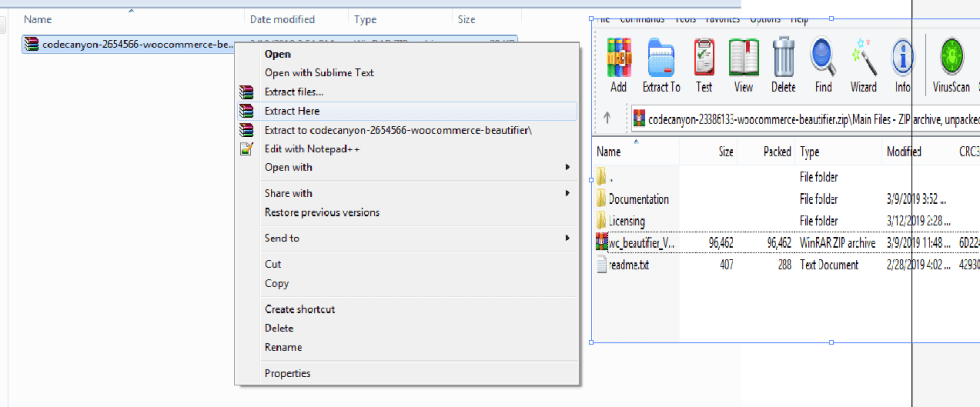Viewport: 980px width, 407px height.
Task: Choose Extract files... from context menu
Action: pyautogui.click(x=294, y=92)
